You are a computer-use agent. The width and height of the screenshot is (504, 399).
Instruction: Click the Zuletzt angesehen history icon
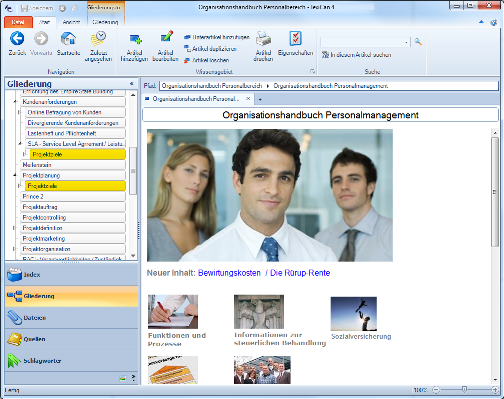click(x=98, y=39)
